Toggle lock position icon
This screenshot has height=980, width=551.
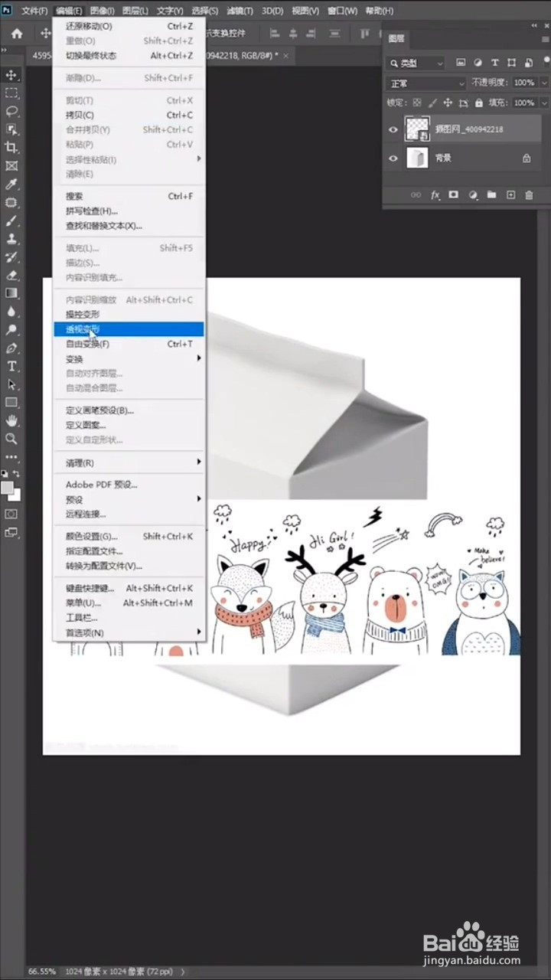coord(448,103)
